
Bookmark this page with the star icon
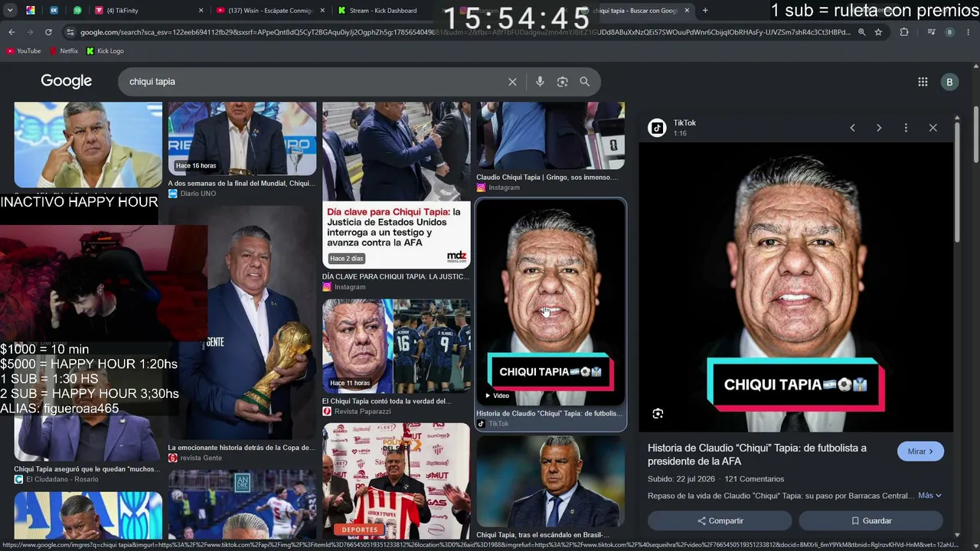coord(878,32)
